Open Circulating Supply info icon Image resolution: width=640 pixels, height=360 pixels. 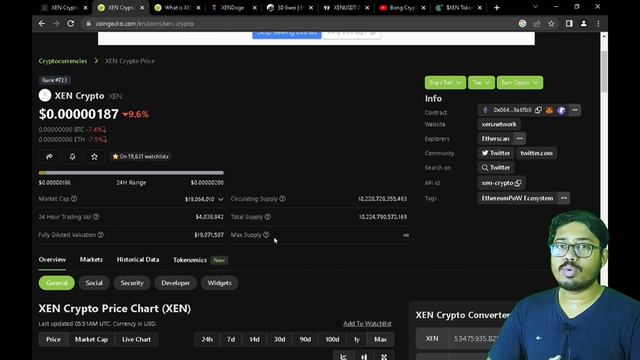[282, 199]
